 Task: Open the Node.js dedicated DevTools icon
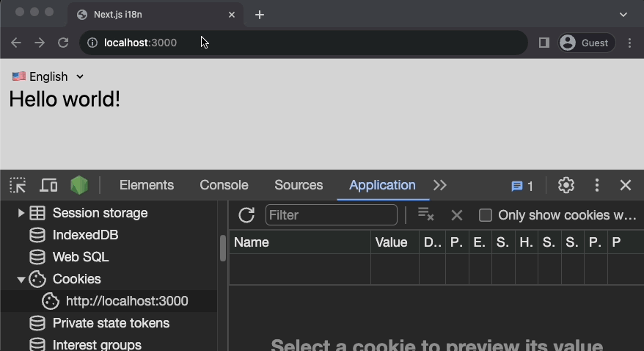[x=79, y=185]
